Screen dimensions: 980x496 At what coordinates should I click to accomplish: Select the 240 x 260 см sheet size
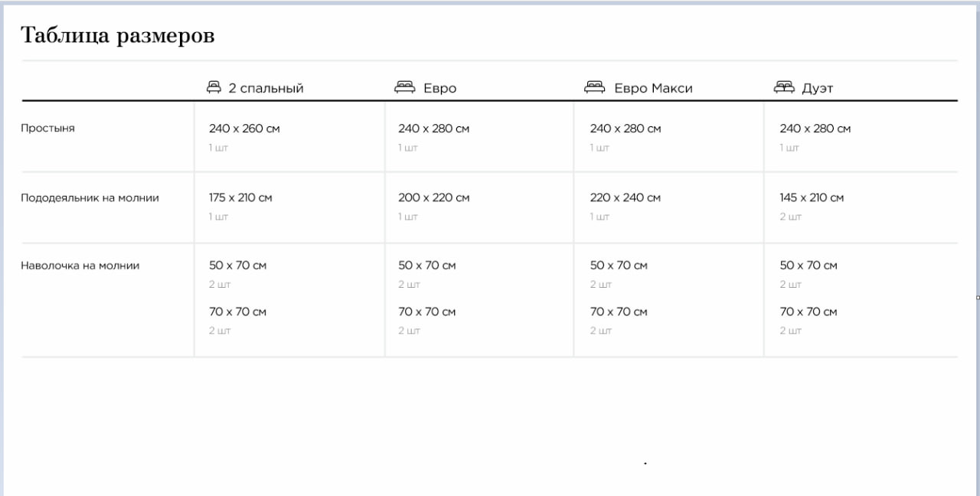click(x=244, y=129)
